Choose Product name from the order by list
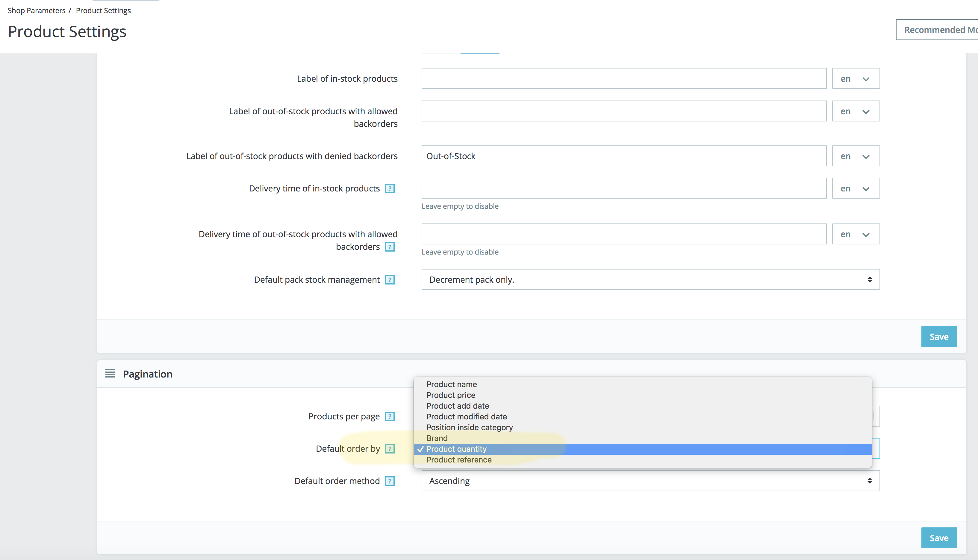Image resolution: width=978 pixels, height=560 pixels. [x=452, y=384]
